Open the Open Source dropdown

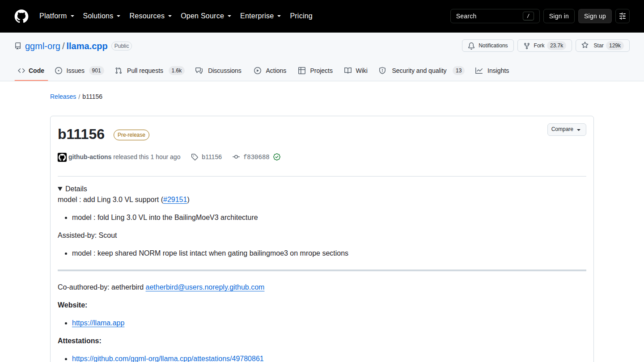tap(206, 16)
